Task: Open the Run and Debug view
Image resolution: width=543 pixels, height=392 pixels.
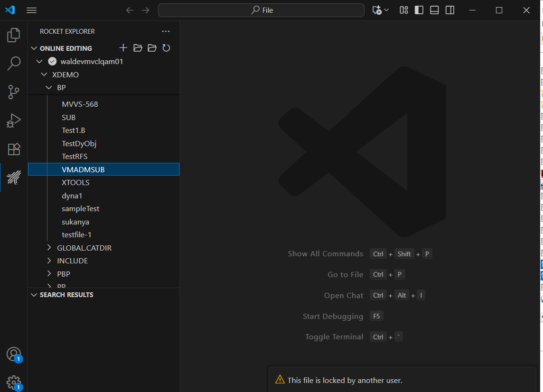Action: (x=14, y=121)
